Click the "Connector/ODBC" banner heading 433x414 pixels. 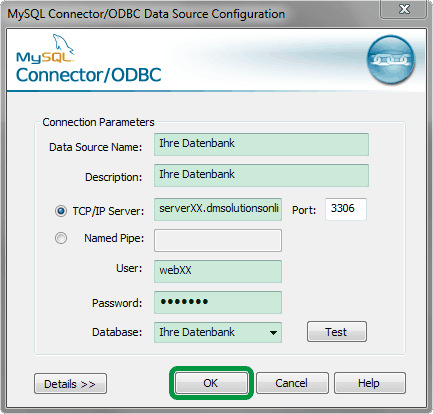point(89,75)
